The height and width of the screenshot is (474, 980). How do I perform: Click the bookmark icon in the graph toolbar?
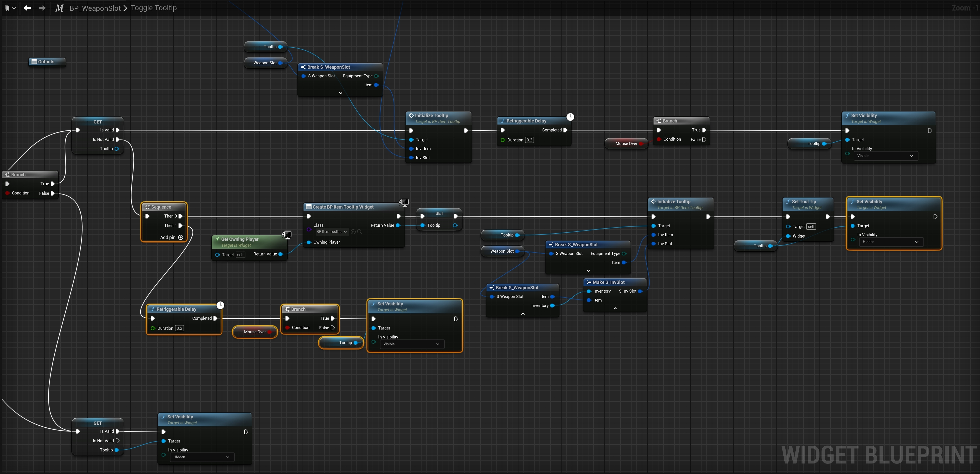8,8
